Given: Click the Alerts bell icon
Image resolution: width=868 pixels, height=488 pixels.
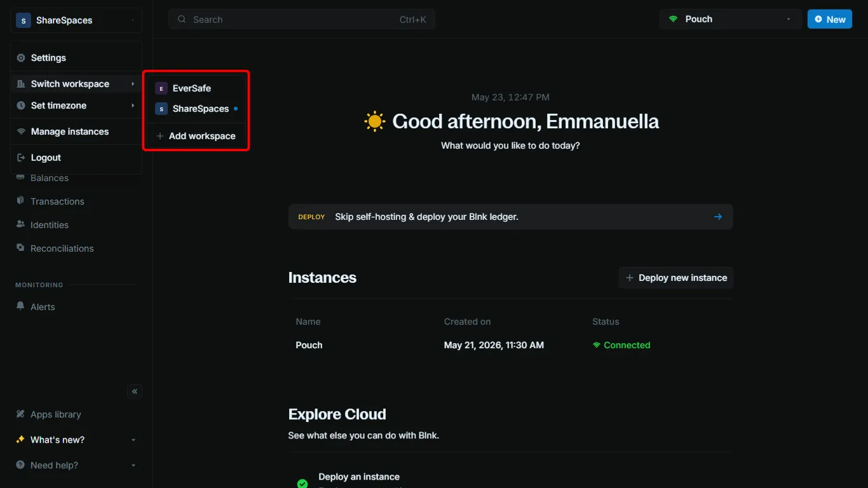Looking at the screenshot, I should tap(20, 306).
